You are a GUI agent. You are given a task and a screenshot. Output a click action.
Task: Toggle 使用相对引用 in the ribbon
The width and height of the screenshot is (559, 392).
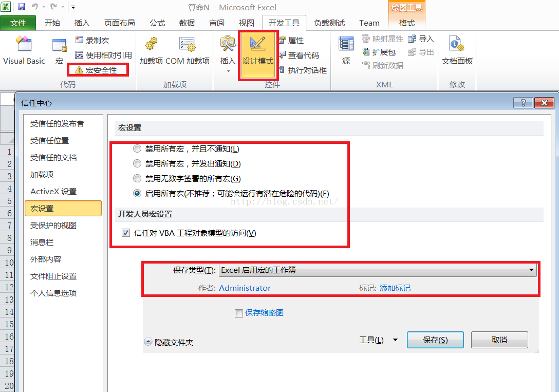(x=103, y=55)
